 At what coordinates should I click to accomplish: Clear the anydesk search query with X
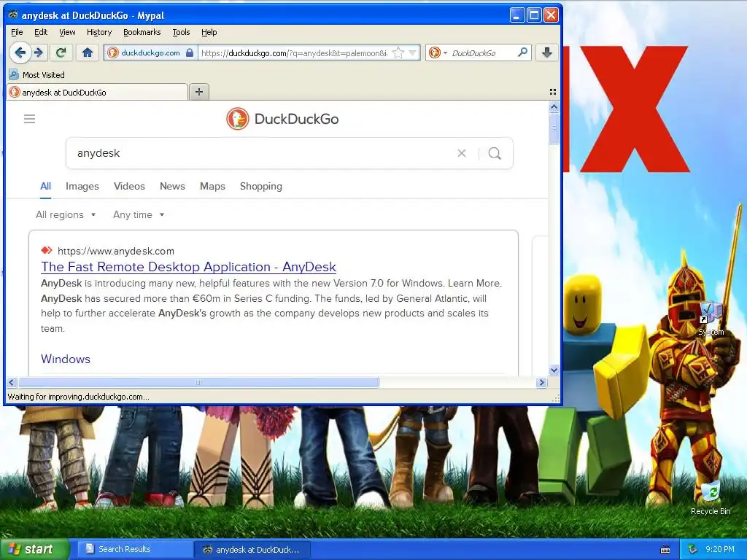point(462,153)
